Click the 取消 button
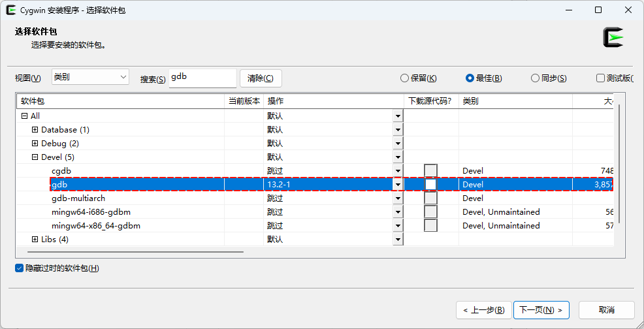 (607, 310)
